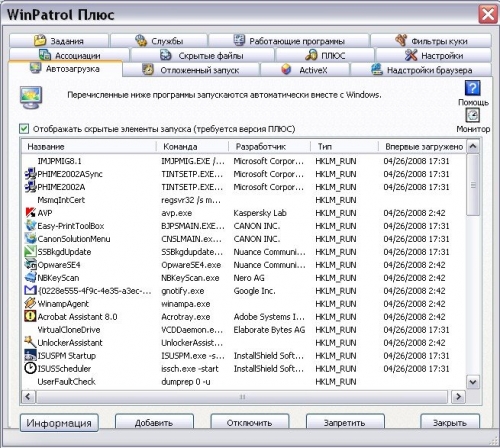
Task: Click the vertical scrollbar up arrow
Action: (473, 147)
